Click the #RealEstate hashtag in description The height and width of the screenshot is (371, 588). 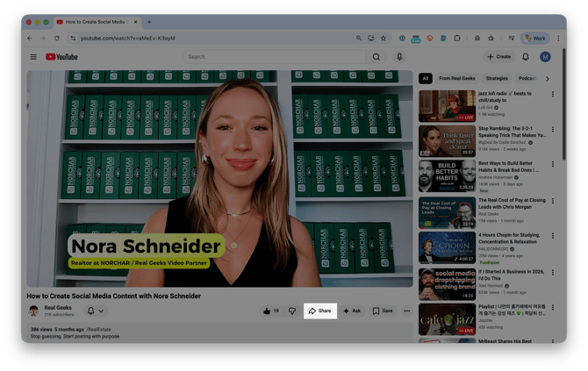[98, 330]
